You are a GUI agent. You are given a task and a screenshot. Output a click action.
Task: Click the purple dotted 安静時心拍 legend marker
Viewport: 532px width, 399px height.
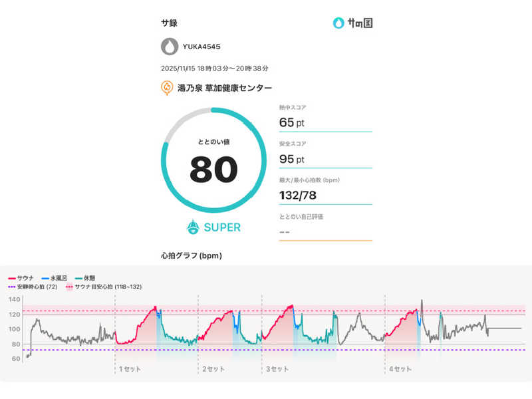pyautogui.click(x=12, y=287)
